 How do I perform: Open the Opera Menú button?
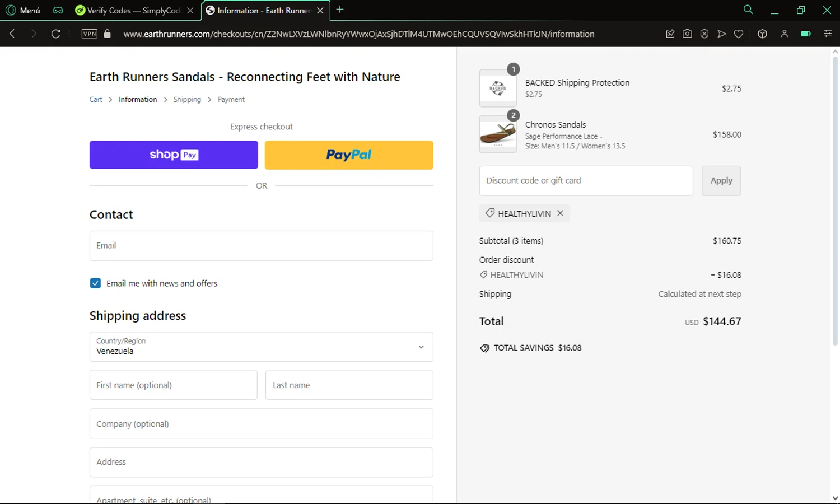point(22,10)
